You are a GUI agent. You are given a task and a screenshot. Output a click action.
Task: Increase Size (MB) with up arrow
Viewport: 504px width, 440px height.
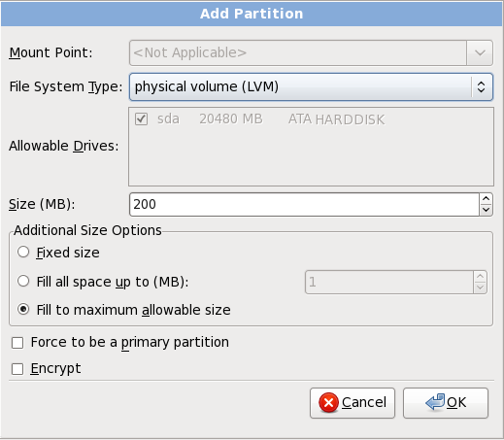point(486,199)
